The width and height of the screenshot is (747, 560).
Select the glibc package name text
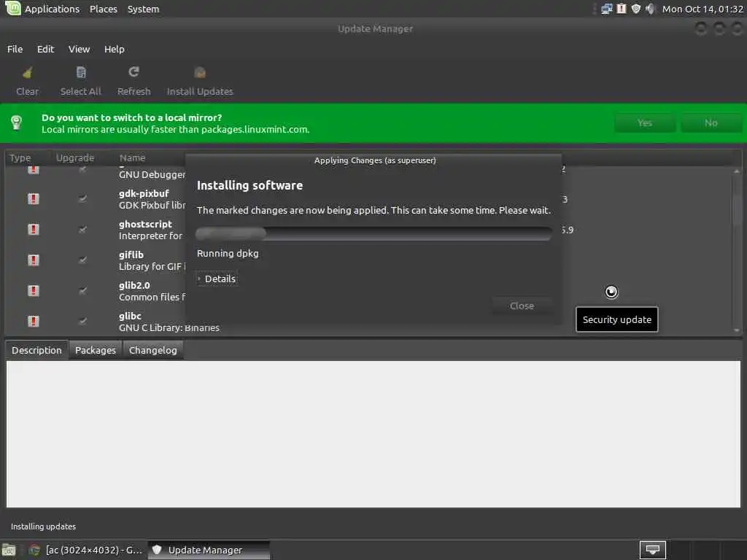130,316
